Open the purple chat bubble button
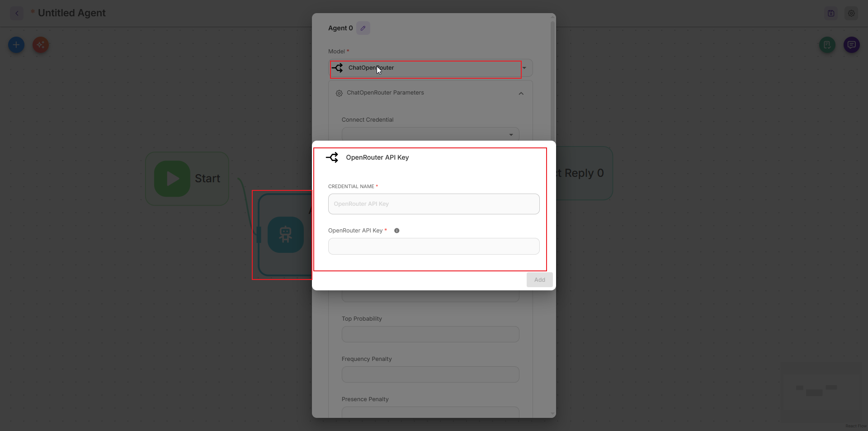Image resolution: width=868 pixels, height=431 pixels. tap(852, 45)
